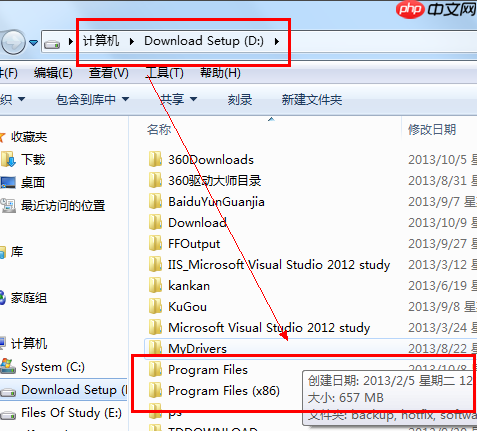The image size is (477, 431).
Task: Click the 2013/8/22 date for MyDrivers
Action: tap(437, 349)
